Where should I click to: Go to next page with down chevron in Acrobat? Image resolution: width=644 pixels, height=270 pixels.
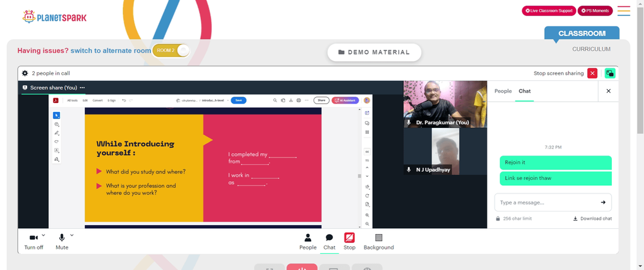(x=367, y=176)
